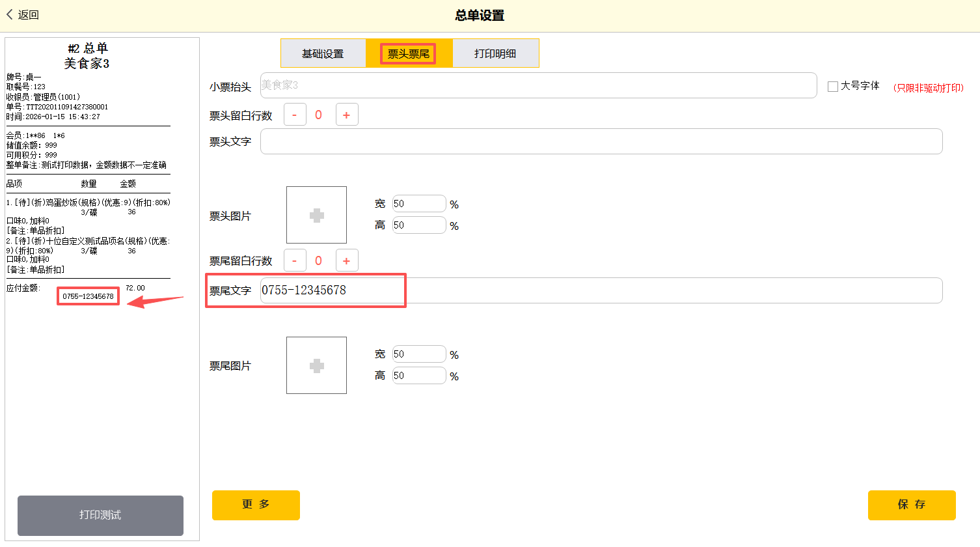Enable the 大号字体 checkbox
The height and width of the screenshot is (547, 980).
pos(833,87)
